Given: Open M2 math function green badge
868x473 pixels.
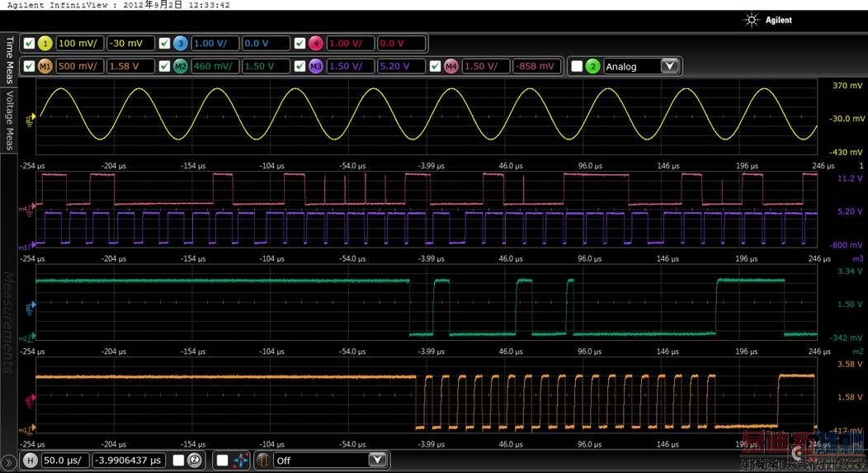Looking at the screenshot, I should [180, 67].
